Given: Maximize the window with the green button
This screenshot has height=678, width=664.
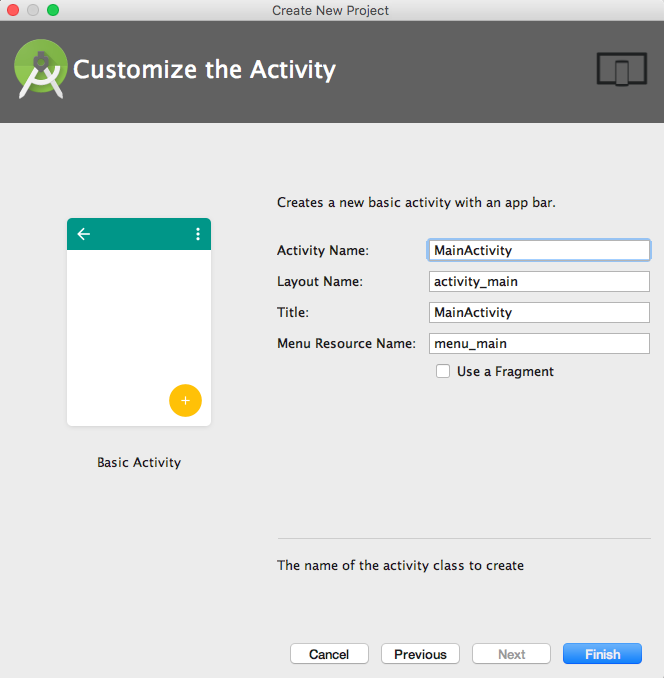Looking at the screenshot, I should [53, 10].
